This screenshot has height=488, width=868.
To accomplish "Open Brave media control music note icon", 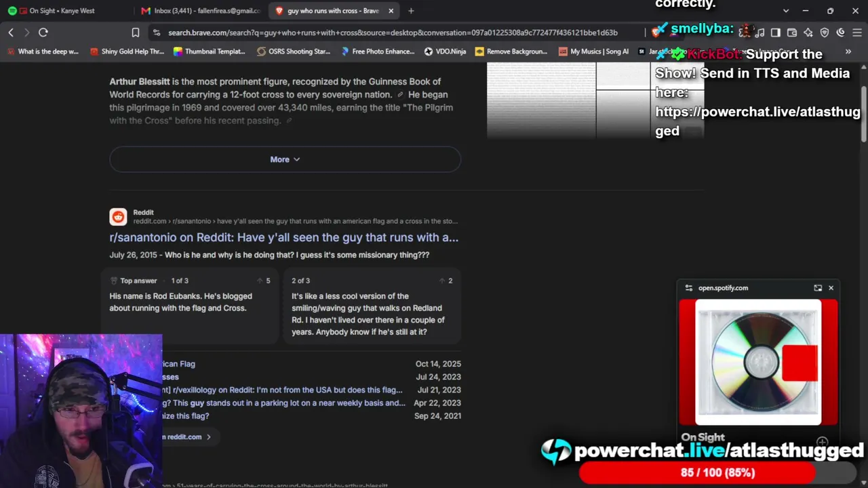I will coord(760,33).
